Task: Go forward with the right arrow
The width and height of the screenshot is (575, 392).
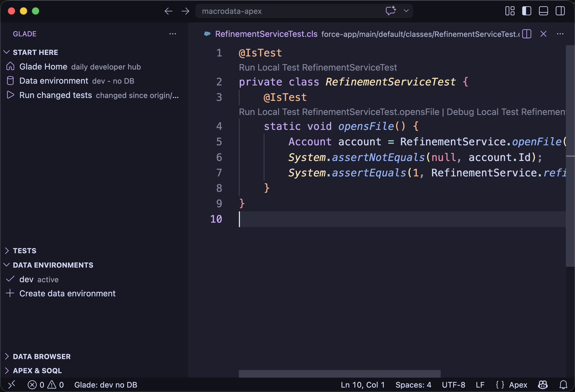Action: 185,11
